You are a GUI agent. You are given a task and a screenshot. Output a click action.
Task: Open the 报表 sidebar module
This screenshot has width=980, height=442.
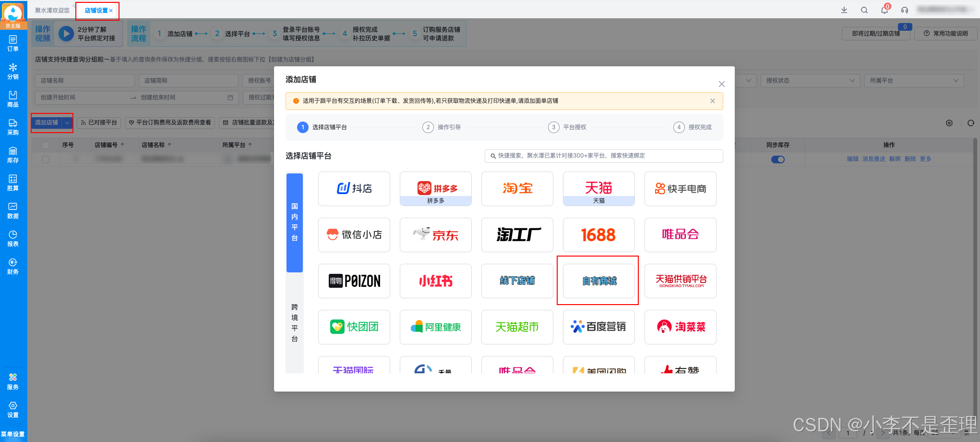point(13,238)
